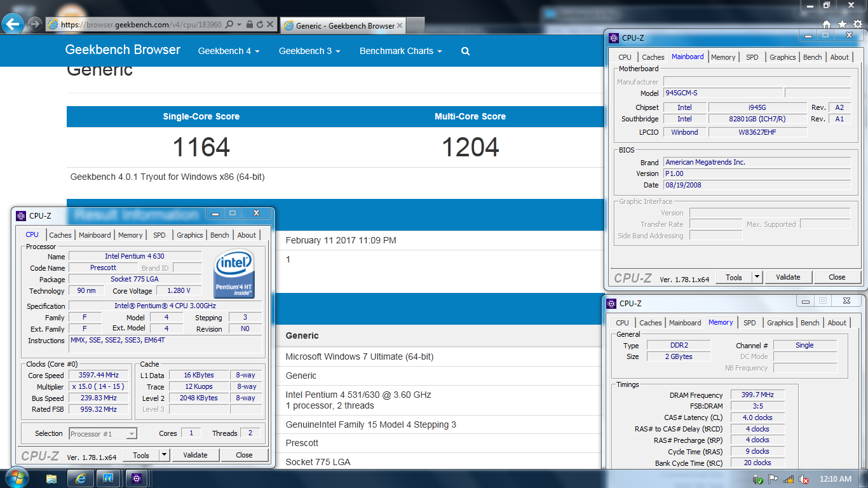868x488 pixels.
Task: Click the muted volume tray icon
Action: coord(803,479)
